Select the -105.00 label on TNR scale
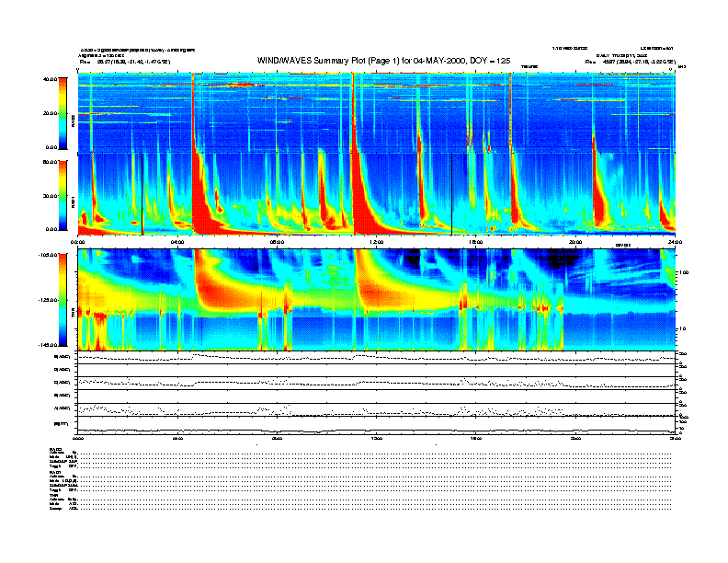The image size is (728, 563). (x=48, y=255)
